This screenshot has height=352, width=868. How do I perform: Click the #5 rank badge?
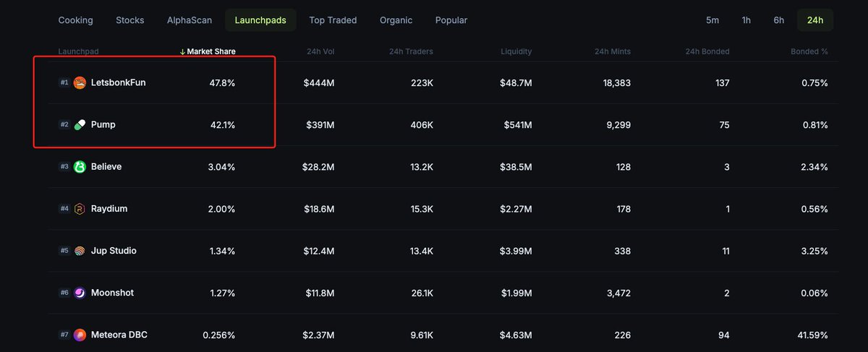[x=64, y=251]
